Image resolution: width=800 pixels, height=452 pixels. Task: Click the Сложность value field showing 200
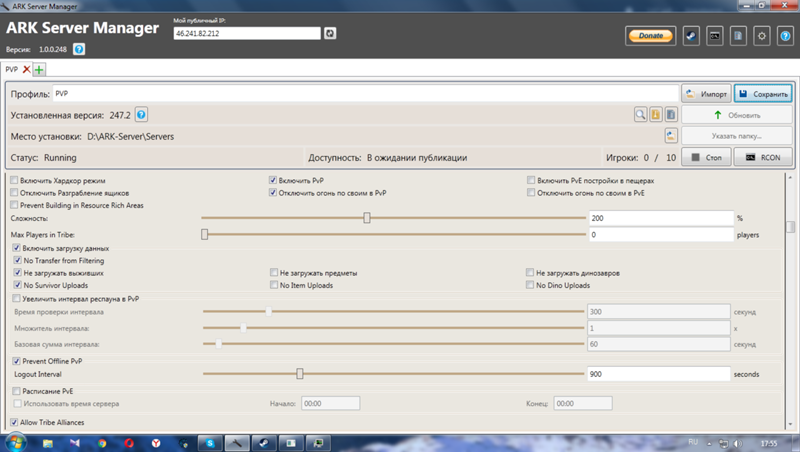pyautogui.click(x=661, y=218)
